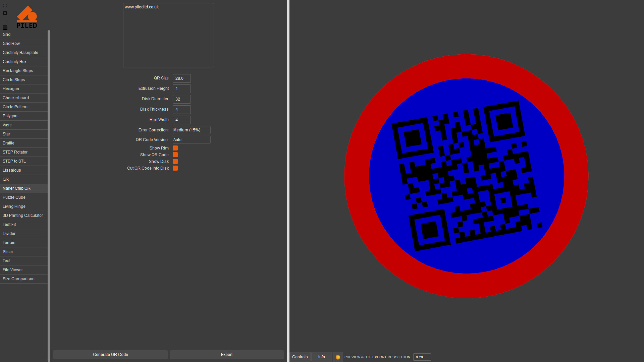644x362 pixels.
Task: Open the Gridfinity Baseplate generator
Action: point(20,53)
